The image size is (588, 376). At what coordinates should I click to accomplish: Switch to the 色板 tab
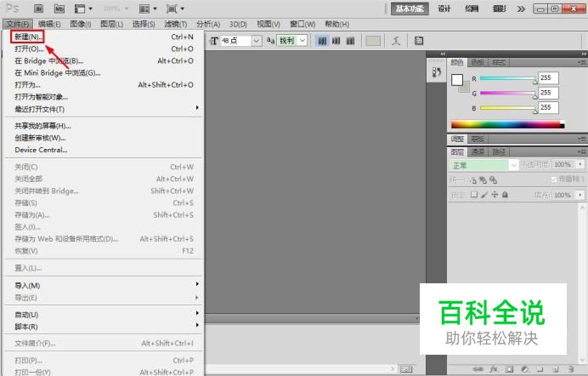[478, 62]
